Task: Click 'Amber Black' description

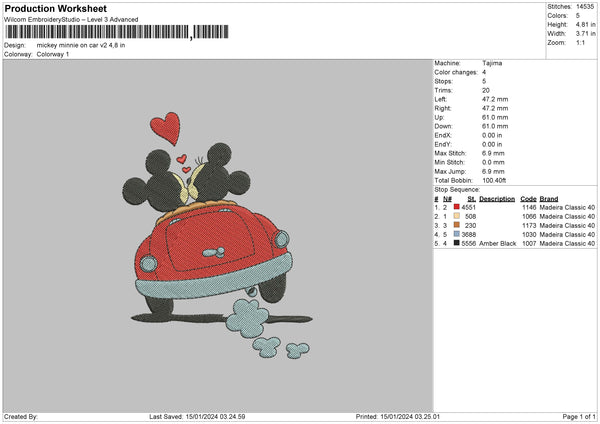Action: (497, 244)
